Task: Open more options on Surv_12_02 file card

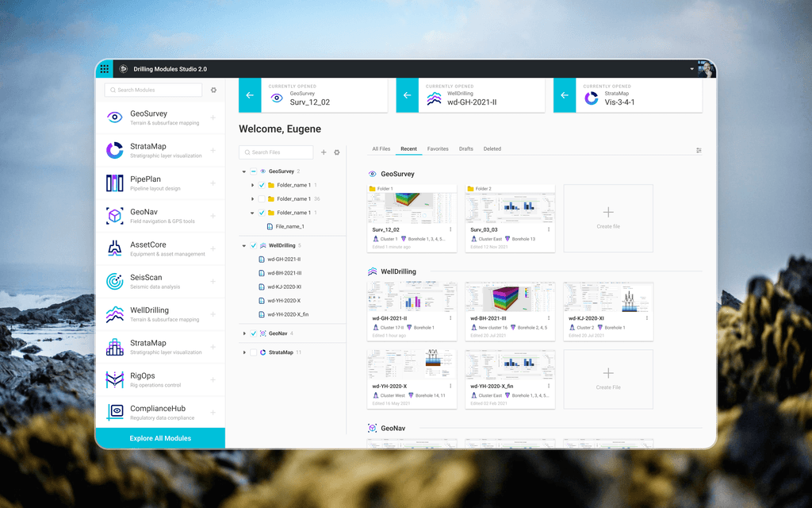Action: click(450, 229)
